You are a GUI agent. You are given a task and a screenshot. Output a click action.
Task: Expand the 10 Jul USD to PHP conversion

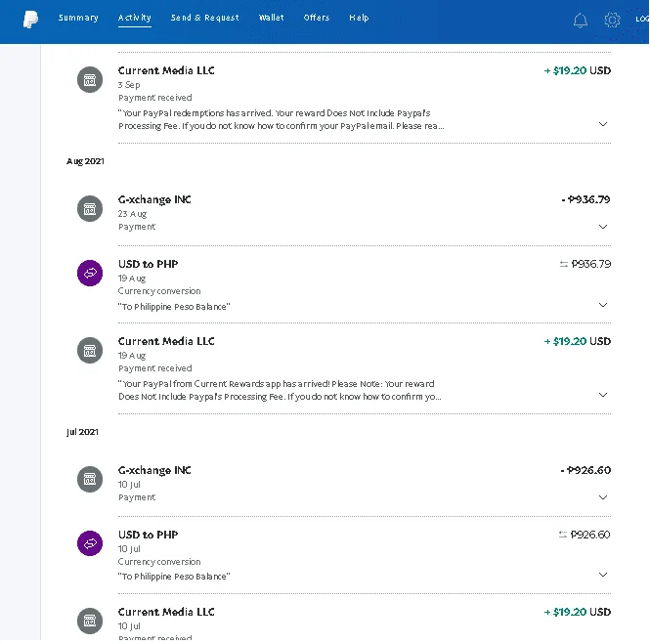point(603,575)
